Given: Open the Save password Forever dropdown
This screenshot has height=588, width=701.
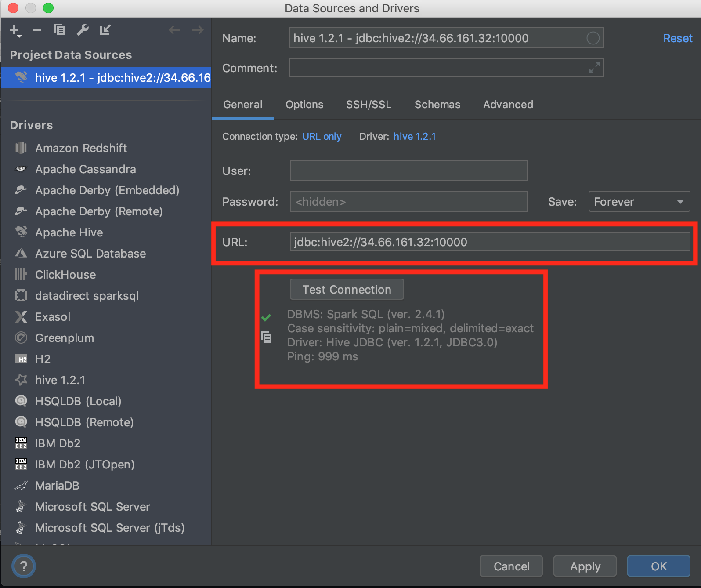Looking at the screenshot, I should click(x=639, y=201).
